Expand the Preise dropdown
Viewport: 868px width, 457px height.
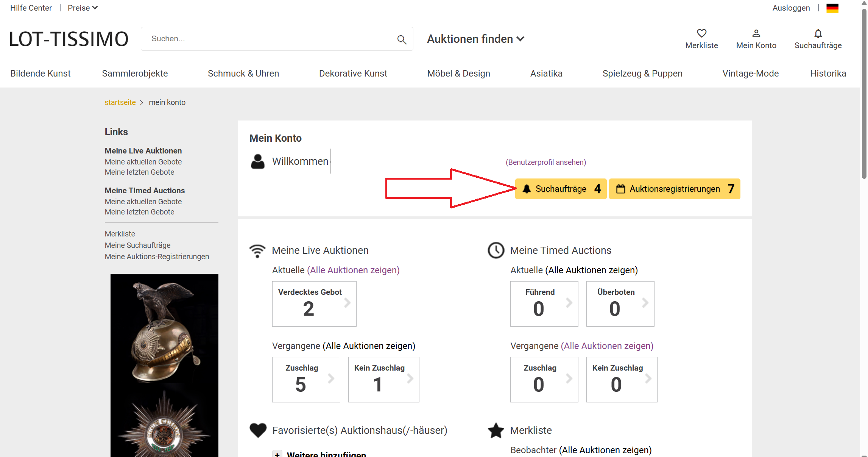[83, 8]
